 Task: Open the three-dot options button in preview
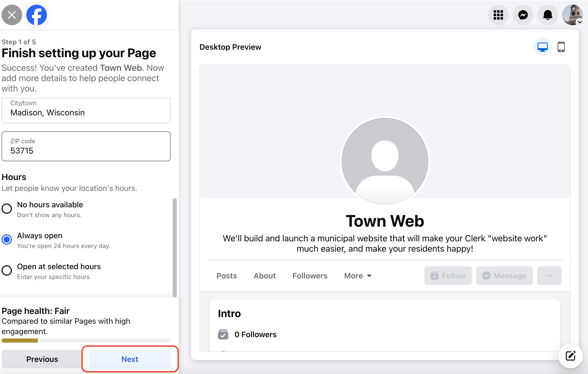click(549, 276)
